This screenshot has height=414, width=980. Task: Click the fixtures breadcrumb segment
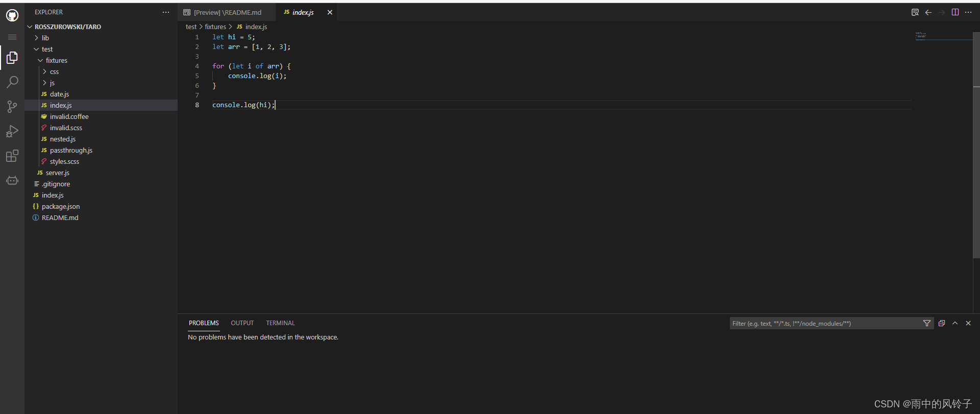tap(215, 27)
